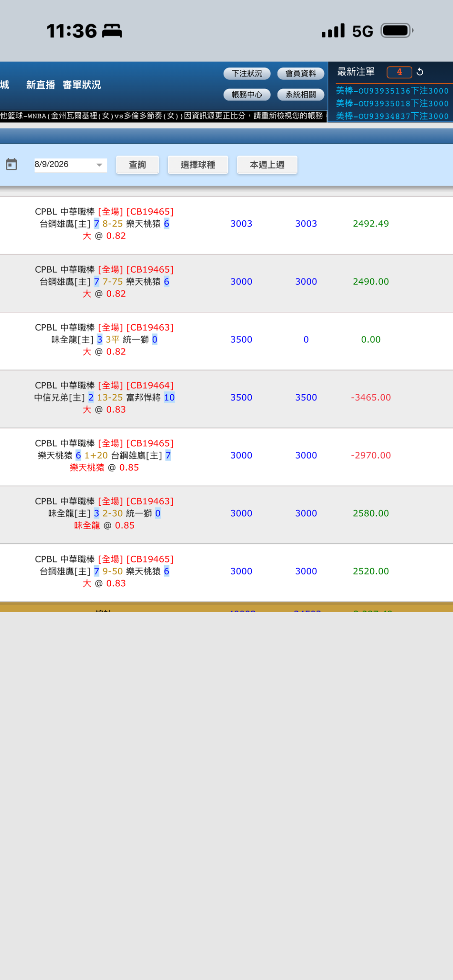
Task: Click the valid amount 0 in 3平 row
Action: click(x=306, y=339)
